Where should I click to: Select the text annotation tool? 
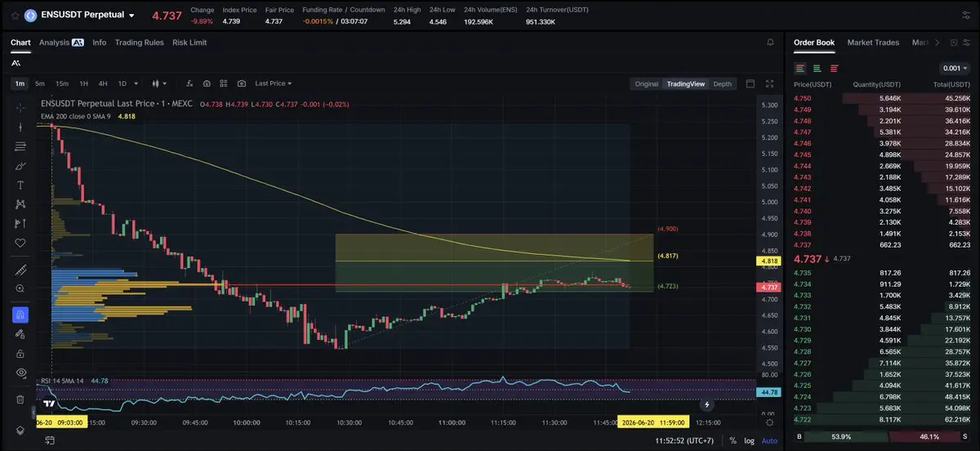pos(20,185)
